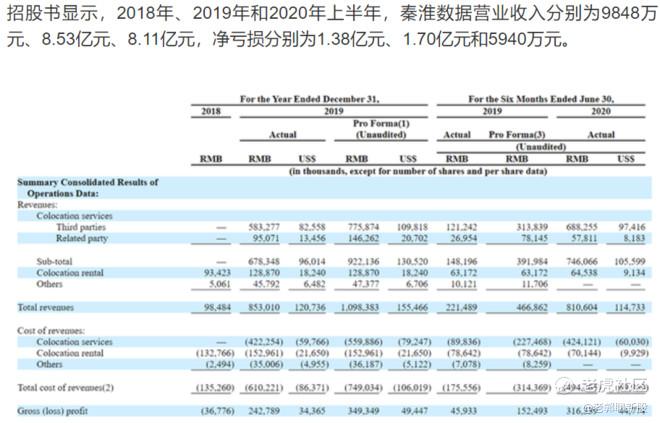Image resolution: width=660 pixels, height=423 pixels.
Task: Select Third parties value 97,416
Action: [631, 227]
